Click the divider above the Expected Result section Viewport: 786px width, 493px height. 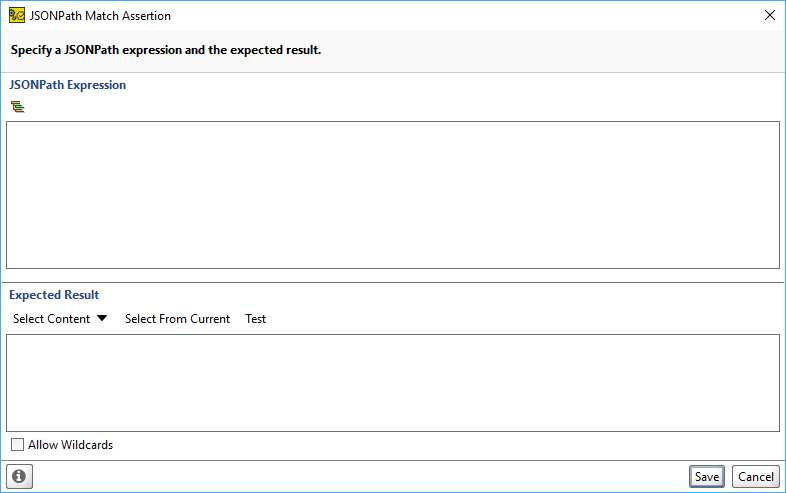393,282
